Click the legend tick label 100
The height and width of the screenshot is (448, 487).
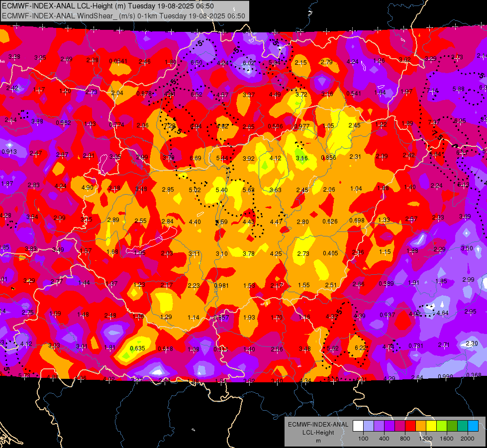point(363,439)
